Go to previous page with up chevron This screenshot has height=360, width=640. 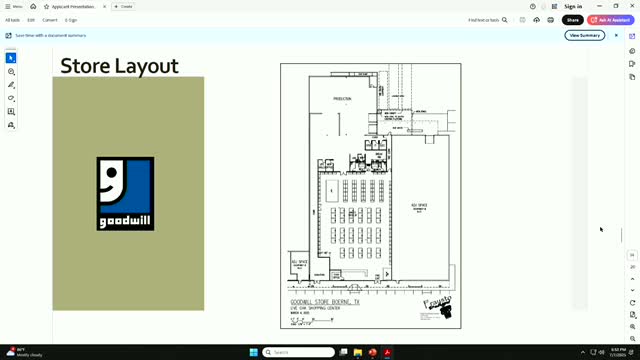point(633,279)
